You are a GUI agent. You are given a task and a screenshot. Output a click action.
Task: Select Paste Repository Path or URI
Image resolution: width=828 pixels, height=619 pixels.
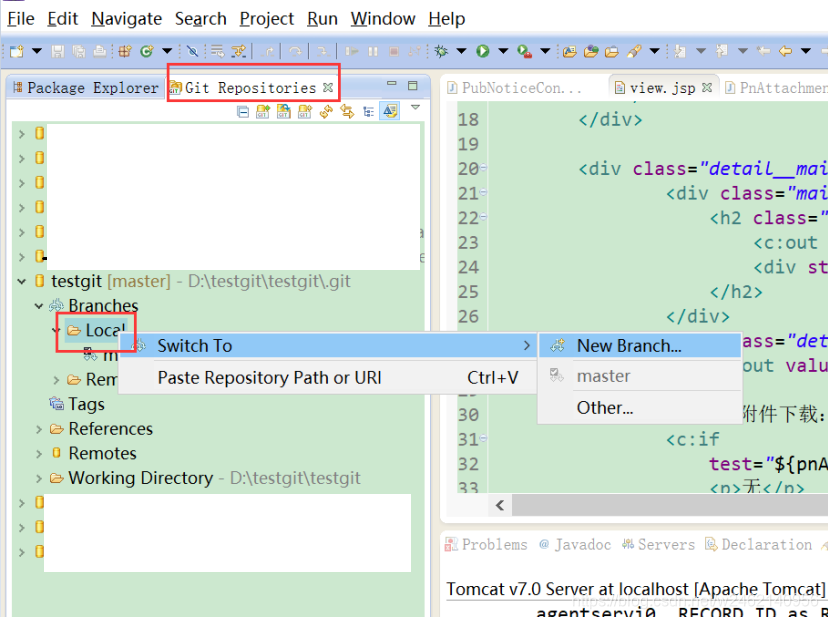click(x=327, y=378)
